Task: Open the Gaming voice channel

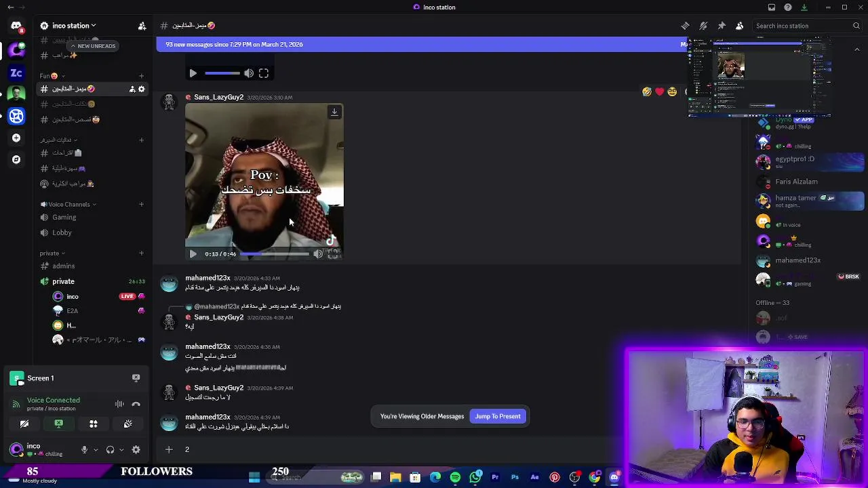Action: [x=93, y=218]
